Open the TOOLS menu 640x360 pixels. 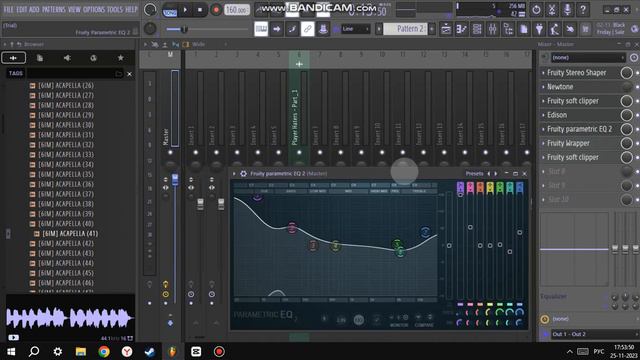[x=115, y=9]
